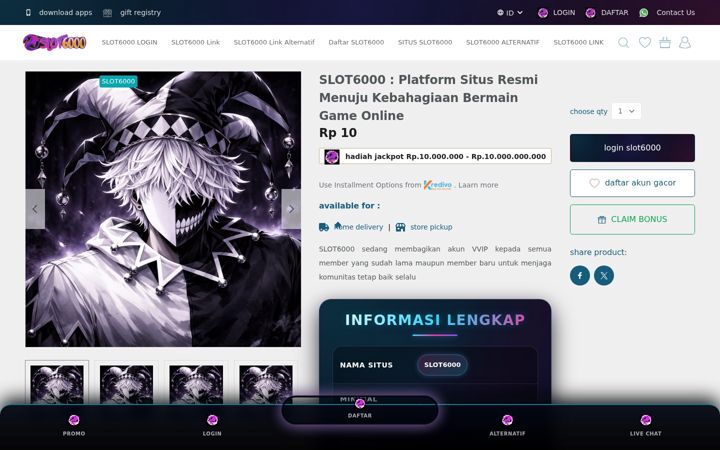The width and height of the screenshot is (720, 450).
Task: Tap LIVE CHAT icon in bottom bar
Action: (646, 420)
